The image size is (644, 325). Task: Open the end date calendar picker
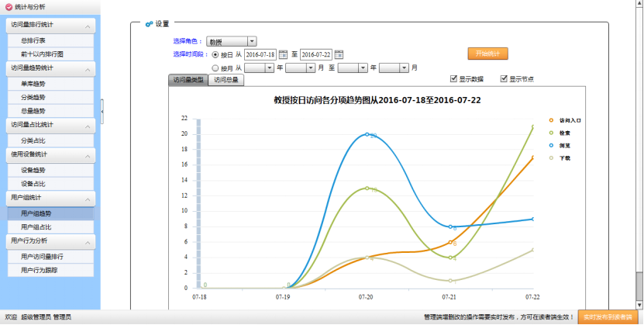tap(339, 54)
